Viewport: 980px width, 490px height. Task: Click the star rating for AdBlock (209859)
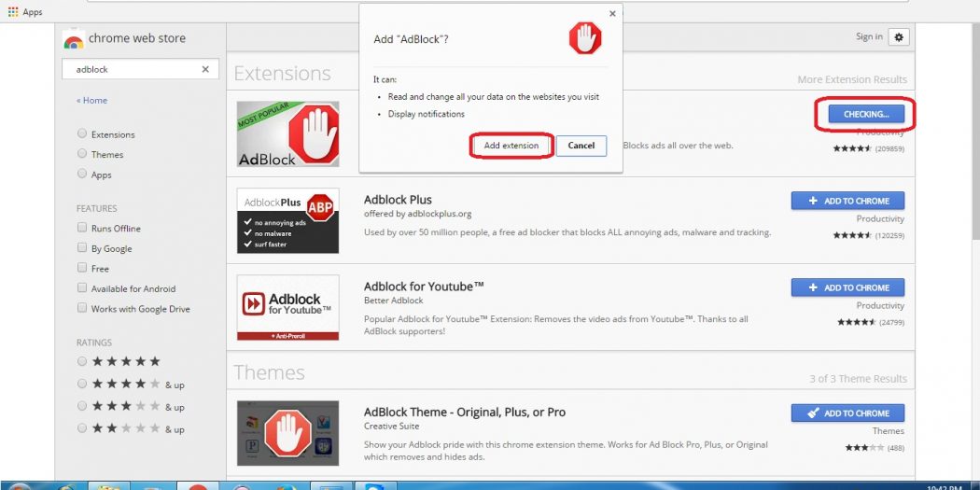[852, 148]
